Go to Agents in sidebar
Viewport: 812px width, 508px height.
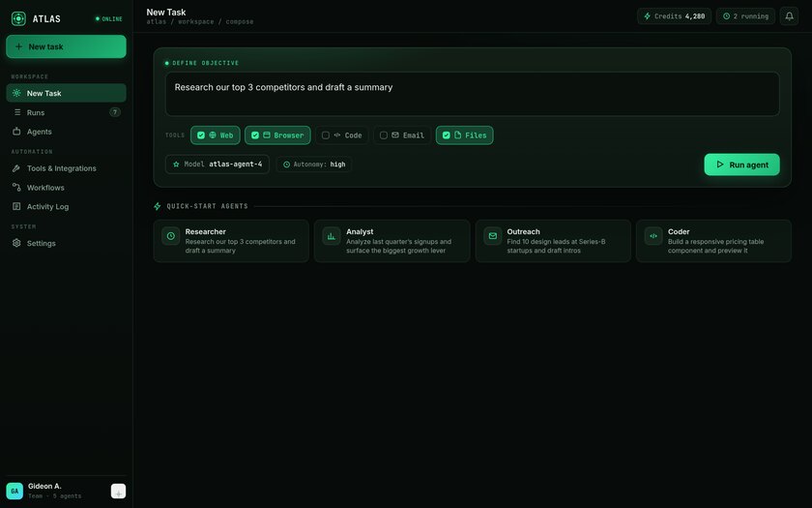pos(66,132)
